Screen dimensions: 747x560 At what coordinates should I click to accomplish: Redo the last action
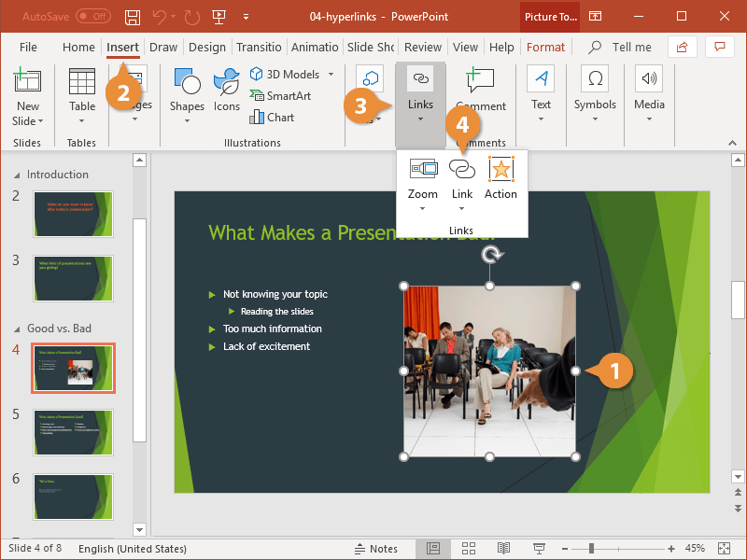coord(192,17)
